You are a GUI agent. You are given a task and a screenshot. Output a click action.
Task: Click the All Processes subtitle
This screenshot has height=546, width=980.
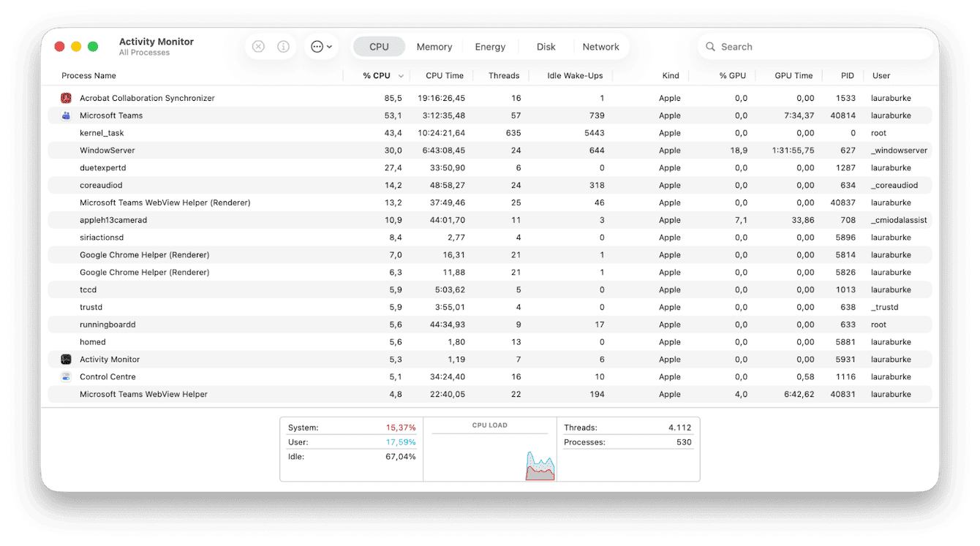coord(144,53)
